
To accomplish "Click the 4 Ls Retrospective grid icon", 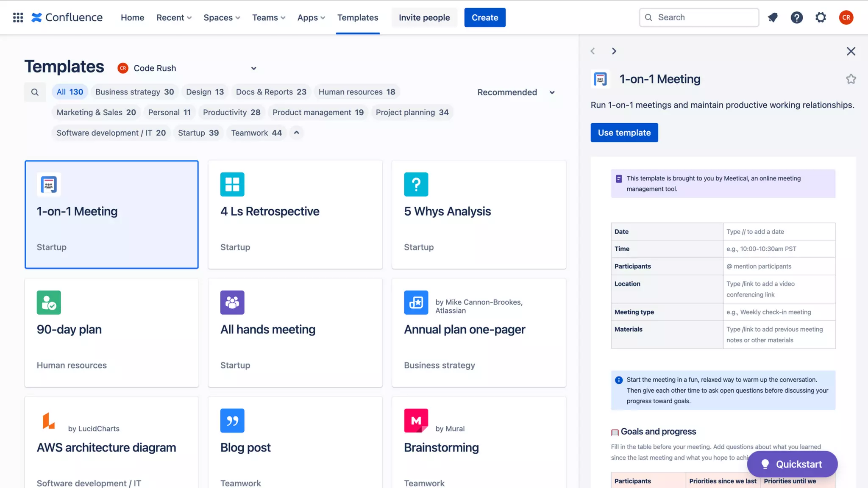I will [232, 184].
